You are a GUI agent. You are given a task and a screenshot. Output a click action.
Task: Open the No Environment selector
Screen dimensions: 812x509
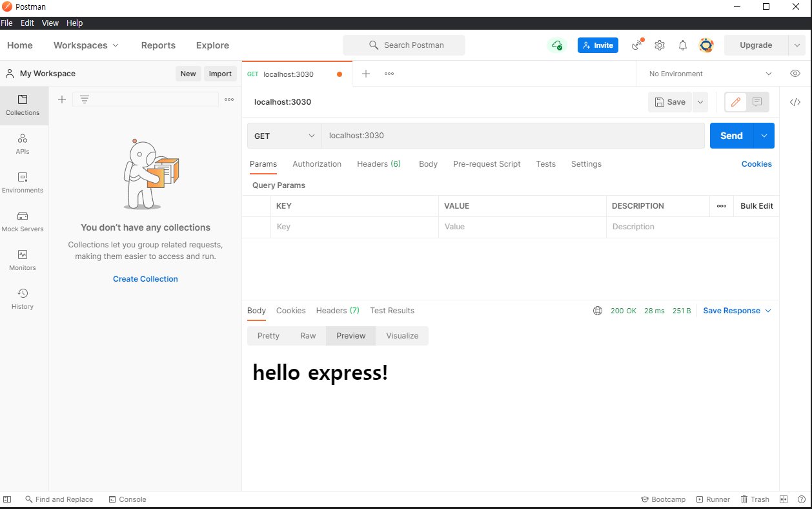click(710, 74)
